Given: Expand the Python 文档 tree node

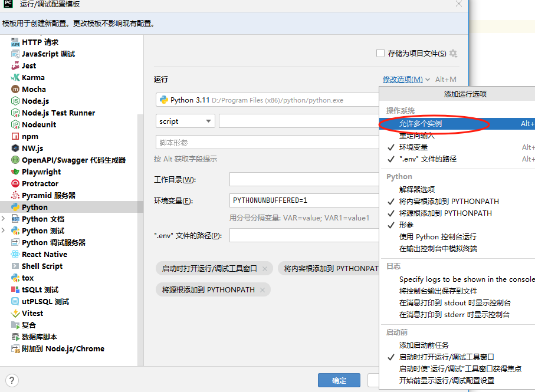Looking at the screenshot, I should [x=5, y=219].
